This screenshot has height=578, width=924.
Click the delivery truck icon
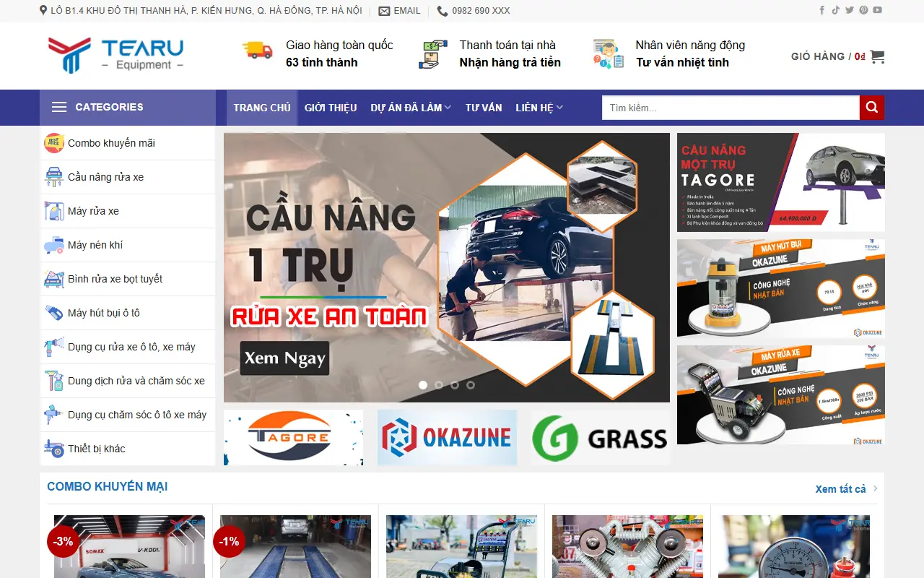click(258, 50)
